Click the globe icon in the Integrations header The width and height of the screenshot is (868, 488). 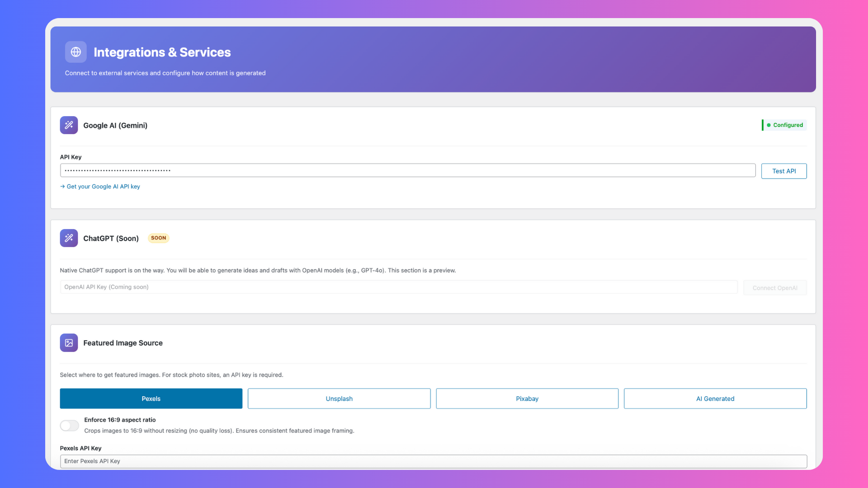pos(76,52)
